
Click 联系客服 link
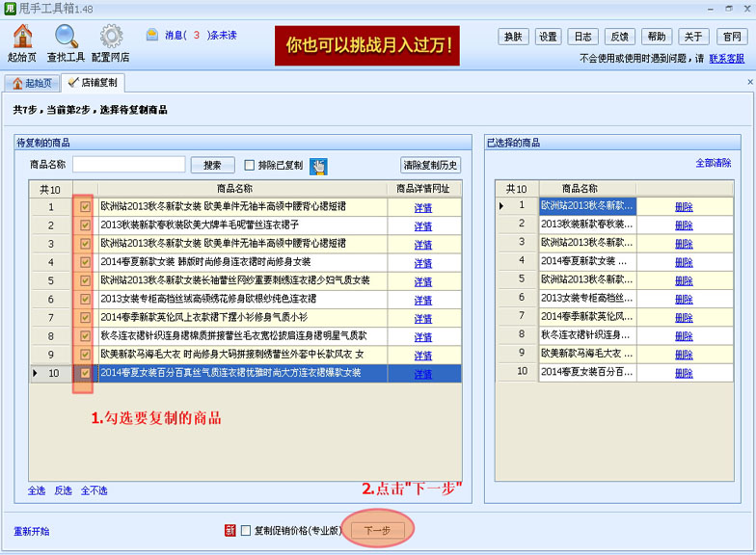point(727,58)
